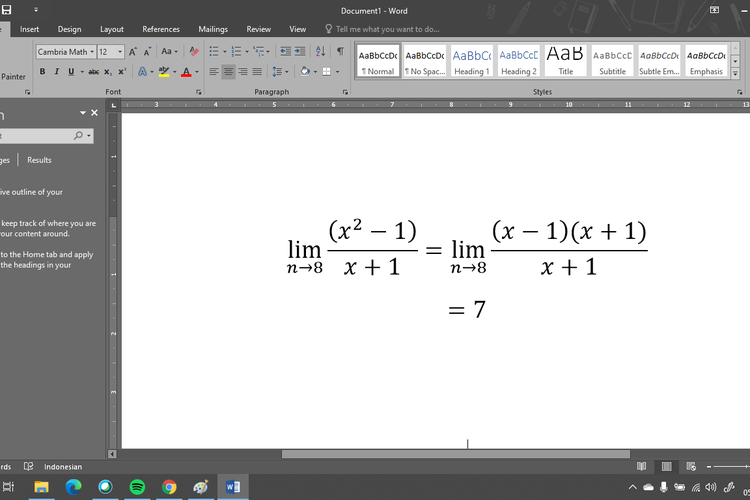750x500 pixels.
Task: Apply subscript to selected text
Action: (x=109, y=72)
